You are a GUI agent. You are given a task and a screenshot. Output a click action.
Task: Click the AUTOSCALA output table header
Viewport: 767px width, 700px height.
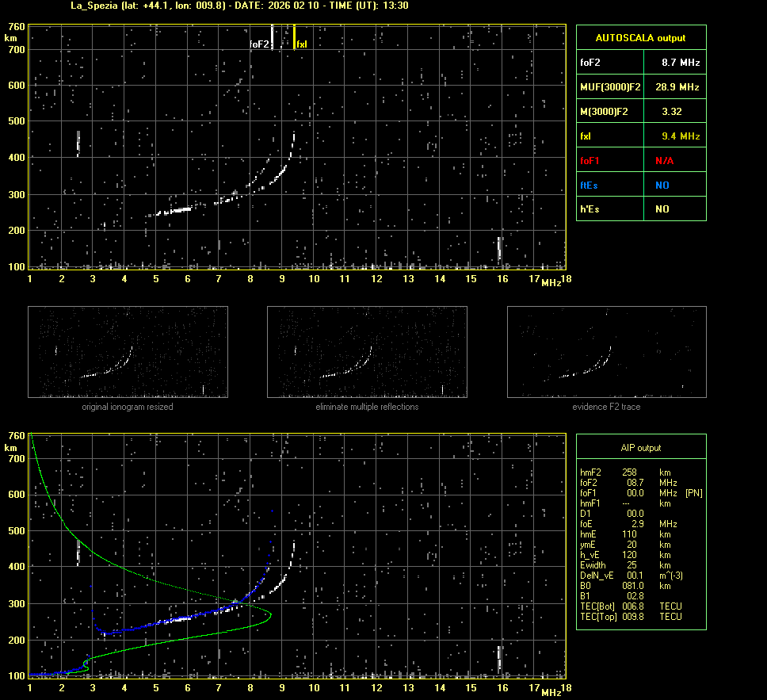point(640,37)
